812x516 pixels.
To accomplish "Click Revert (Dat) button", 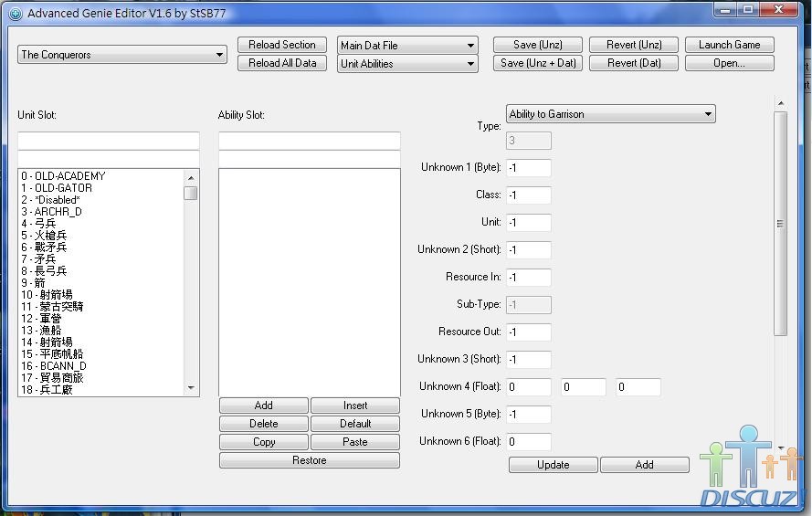I will click(634, 63).
